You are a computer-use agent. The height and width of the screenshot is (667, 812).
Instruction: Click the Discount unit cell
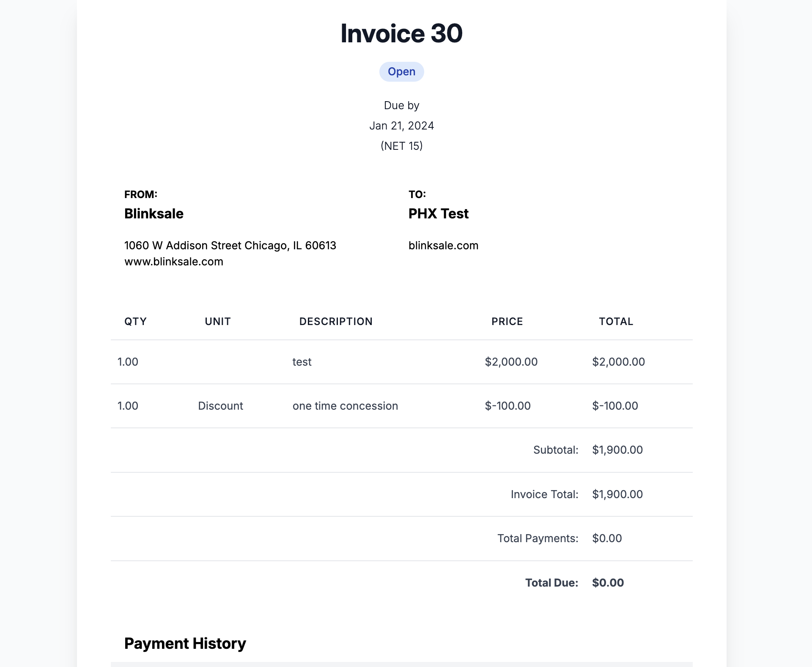click(220, 406)
